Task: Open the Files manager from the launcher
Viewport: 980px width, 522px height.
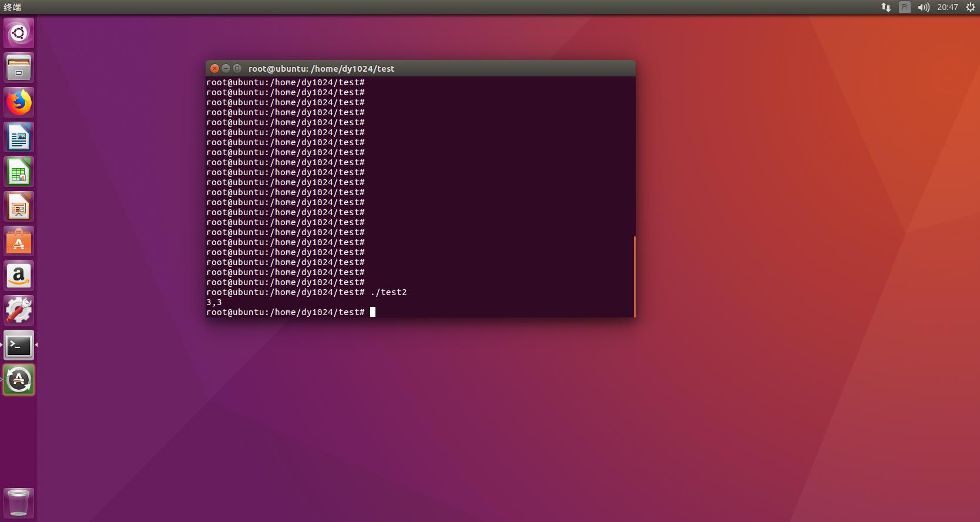Action: click(19, 68)
